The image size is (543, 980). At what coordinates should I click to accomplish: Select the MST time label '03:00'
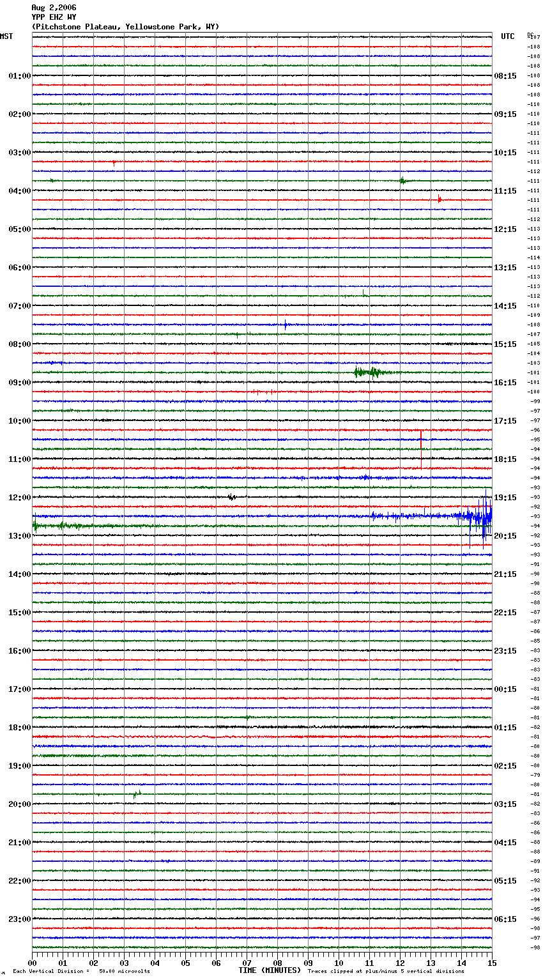(20, 153)
